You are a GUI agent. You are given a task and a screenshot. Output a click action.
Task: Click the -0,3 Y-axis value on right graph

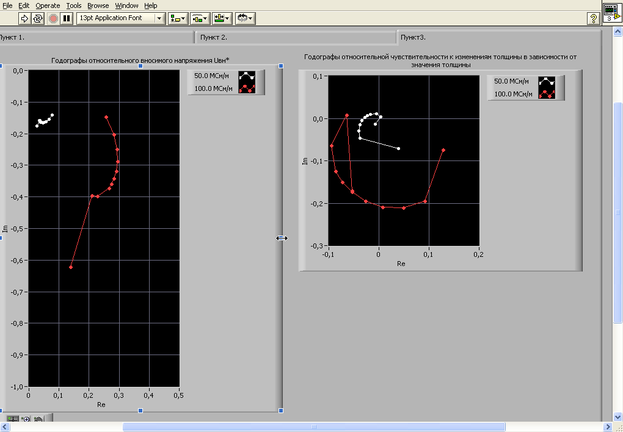(317, 246)
